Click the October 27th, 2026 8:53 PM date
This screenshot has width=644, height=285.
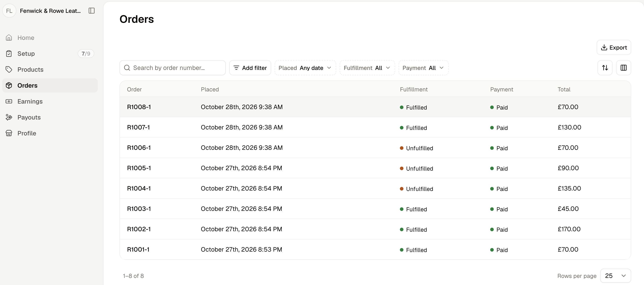pos(241,250)
